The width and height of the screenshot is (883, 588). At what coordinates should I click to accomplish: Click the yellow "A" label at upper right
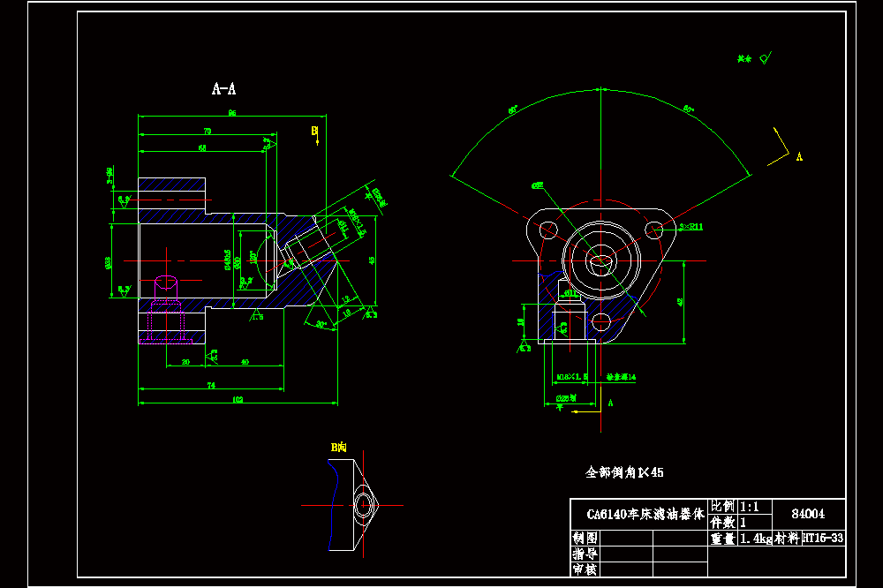point(799,156)
